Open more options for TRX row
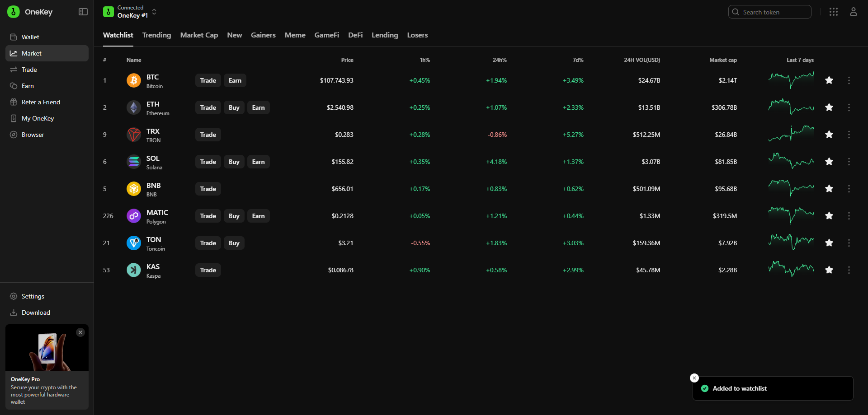 (849, 135)
